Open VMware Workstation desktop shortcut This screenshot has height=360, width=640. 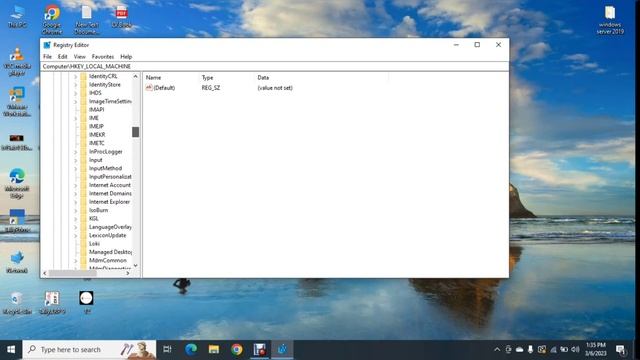pyautogui.click(x=17, y=102)
